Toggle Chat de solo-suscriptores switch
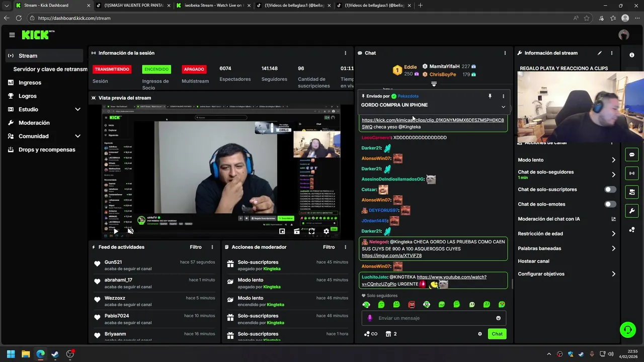The width and height of the screenshot is (644, 362). coord(610,190)
